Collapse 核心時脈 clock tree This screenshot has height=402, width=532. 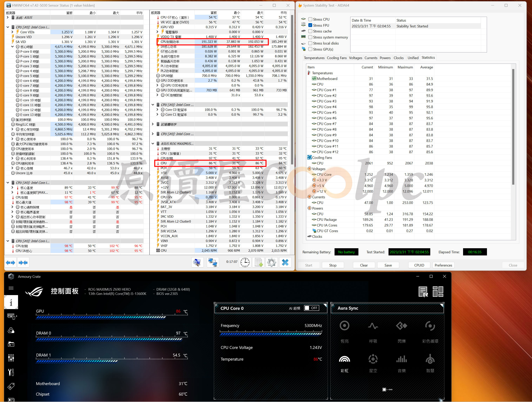pos(12,47)
